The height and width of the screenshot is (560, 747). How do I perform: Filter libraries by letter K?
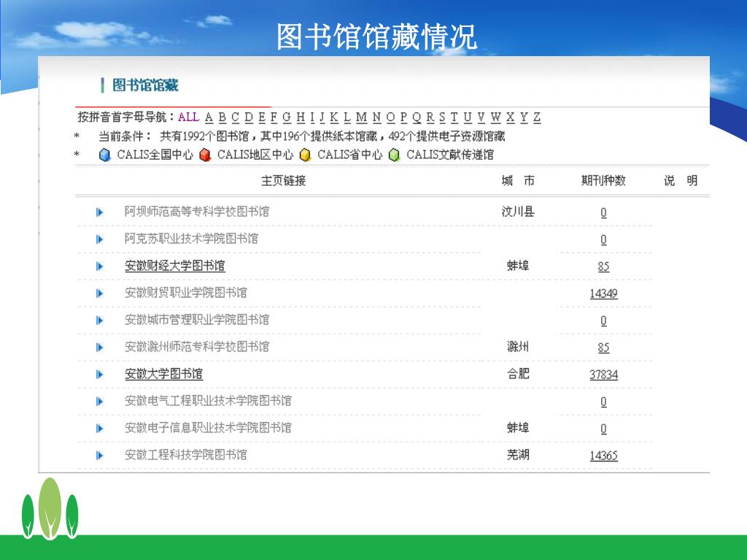pos(334,117)
